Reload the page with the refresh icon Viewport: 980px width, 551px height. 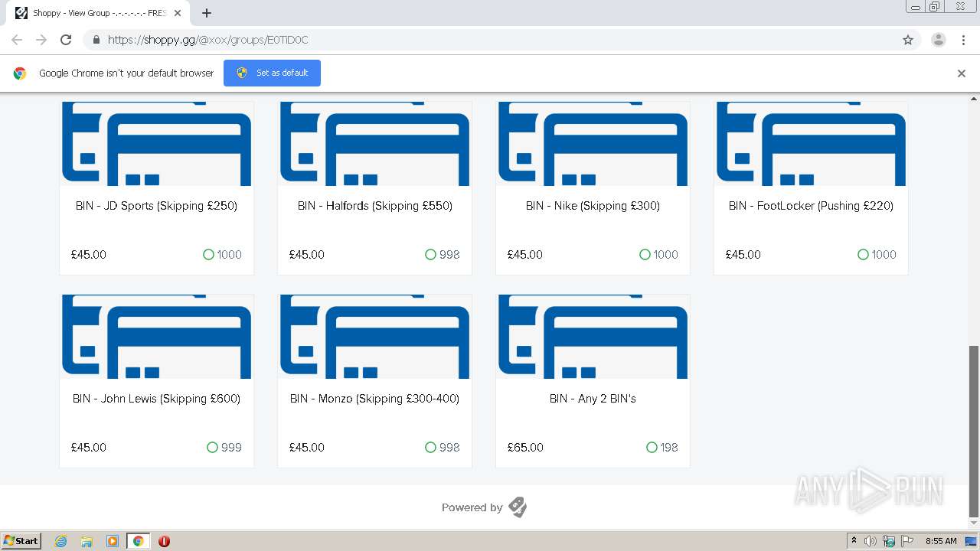coord(66,40)
